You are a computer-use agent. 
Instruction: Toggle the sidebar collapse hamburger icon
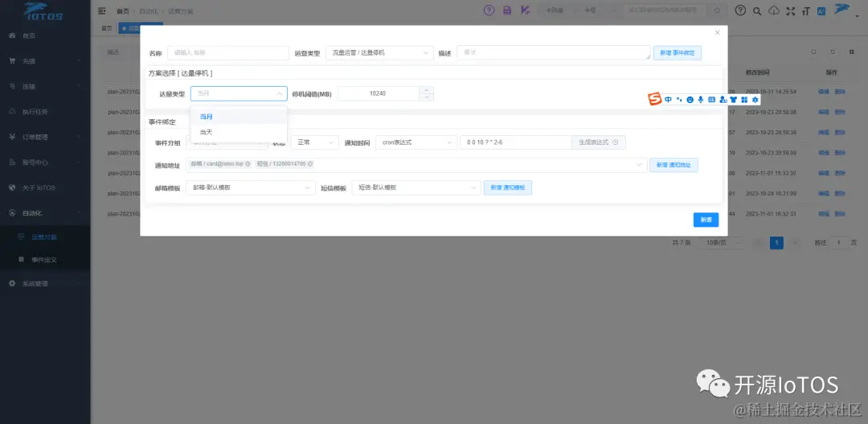102,10
